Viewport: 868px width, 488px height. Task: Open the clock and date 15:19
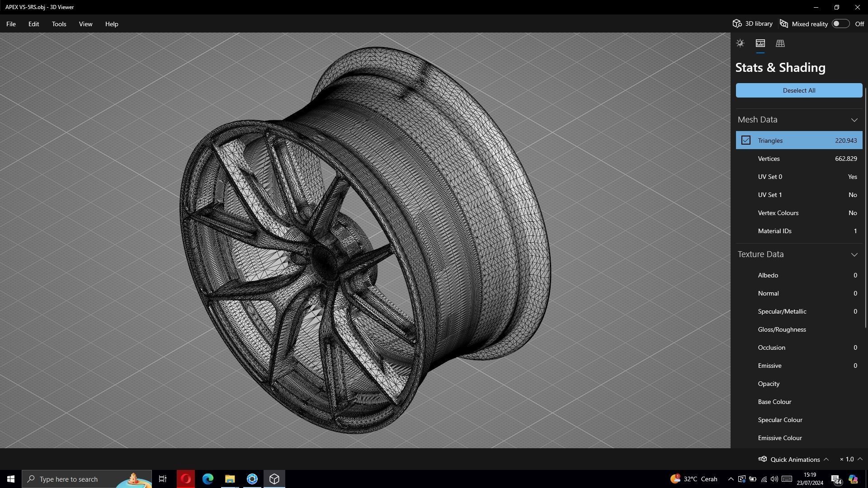click(810, 479)
